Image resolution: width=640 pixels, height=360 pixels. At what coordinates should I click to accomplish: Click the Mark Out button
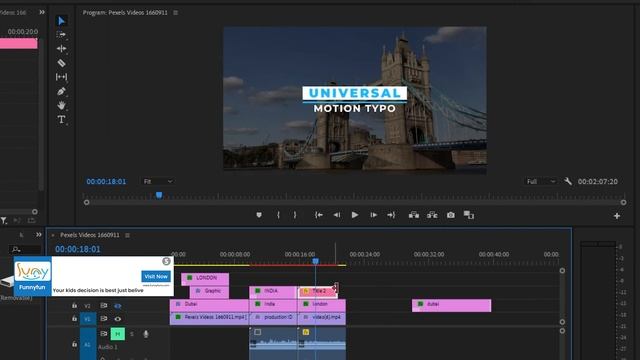[295, 215]
